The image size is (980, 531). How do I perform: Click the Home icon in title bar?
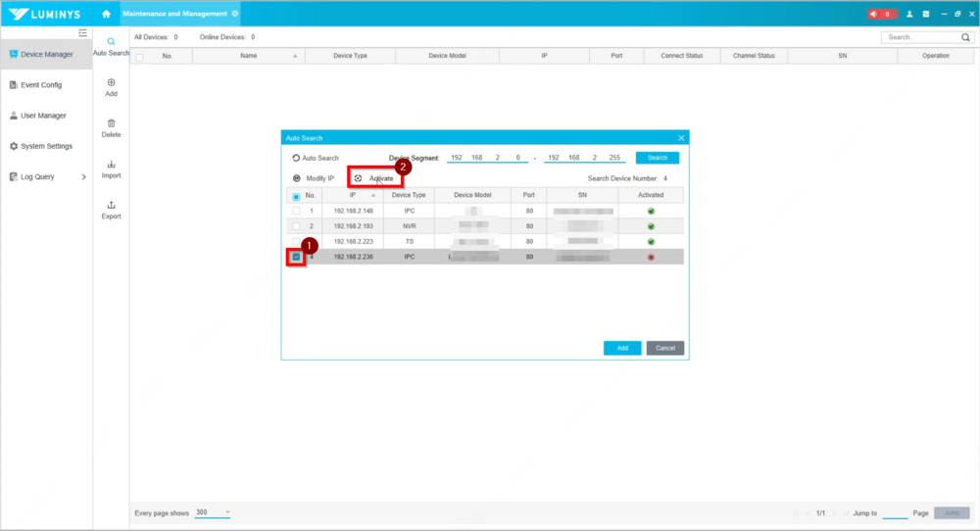click(106, 14)
